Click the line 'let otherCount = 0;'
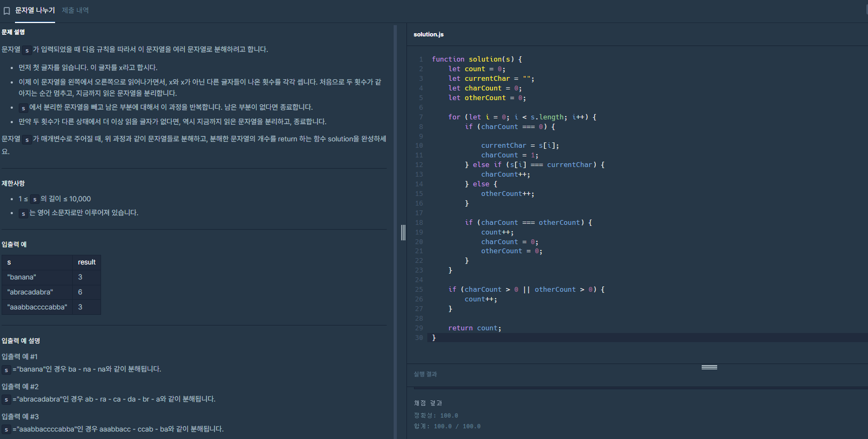Image resolution: width=868 pixels, height=439 pixels. (487, 98)
